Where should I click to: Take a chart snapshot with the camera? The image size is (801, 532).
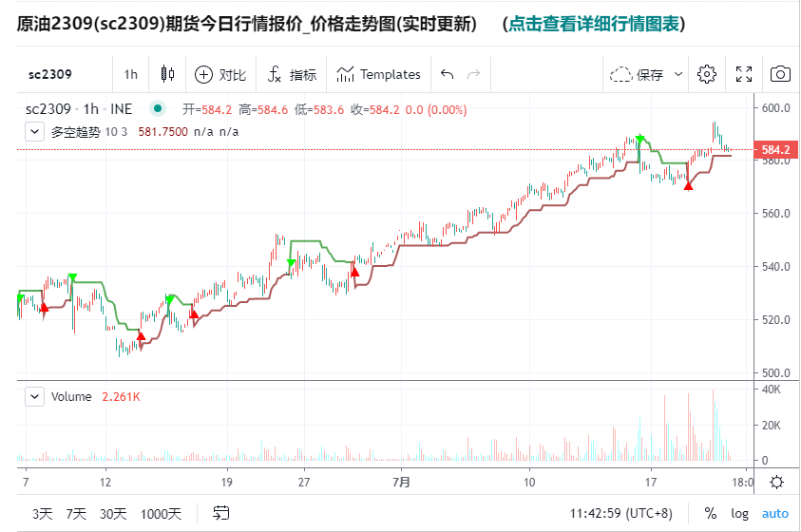pyautogui.click(x=780, y=74)
